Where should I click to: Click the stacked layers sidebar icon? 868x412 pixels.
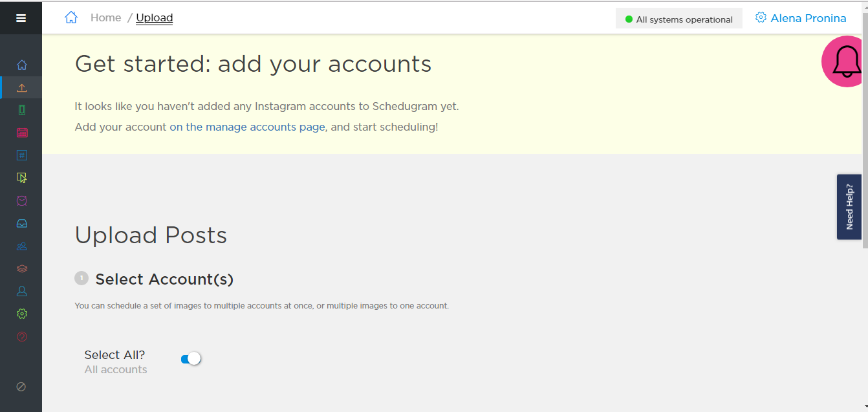[x=21, y=268]
